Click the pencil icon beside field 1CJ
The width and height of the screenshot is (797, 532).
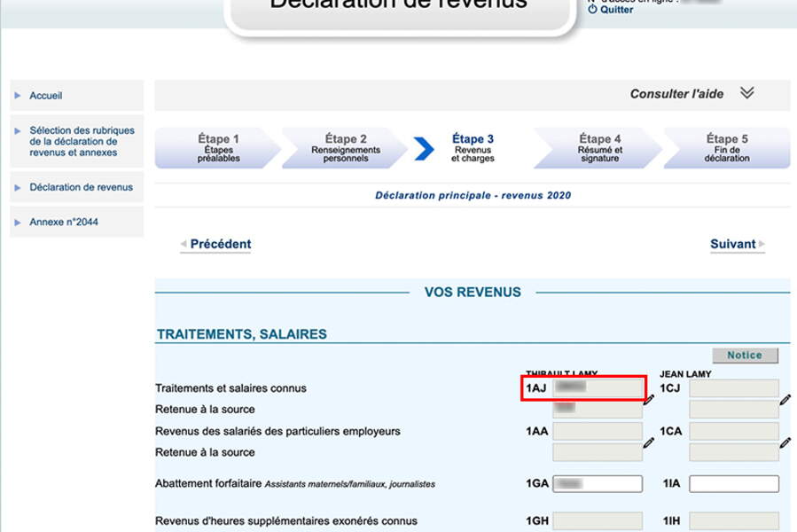(x=785, y=400)
